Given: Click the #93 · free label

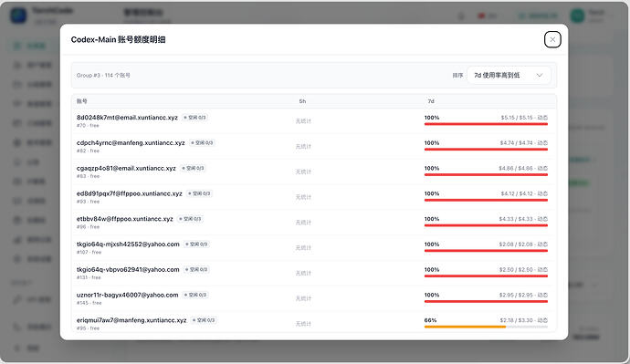Looking at the screenshot, I should pos(88,202).
